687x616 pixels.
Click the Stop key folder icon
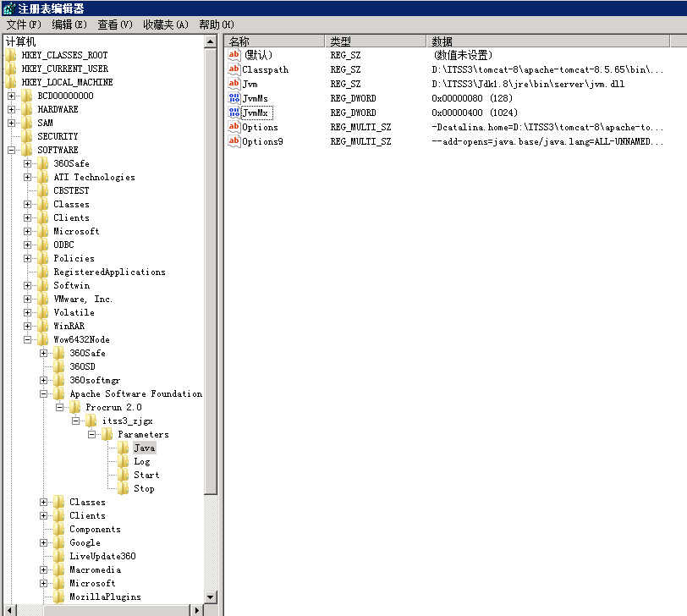(124, 488)
